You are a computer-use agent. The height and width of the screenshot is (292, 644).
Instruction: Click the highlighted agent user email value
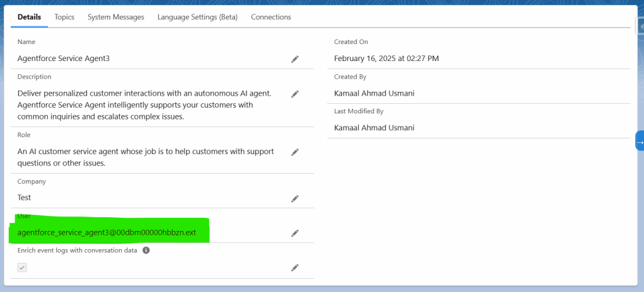coord(106,233)
